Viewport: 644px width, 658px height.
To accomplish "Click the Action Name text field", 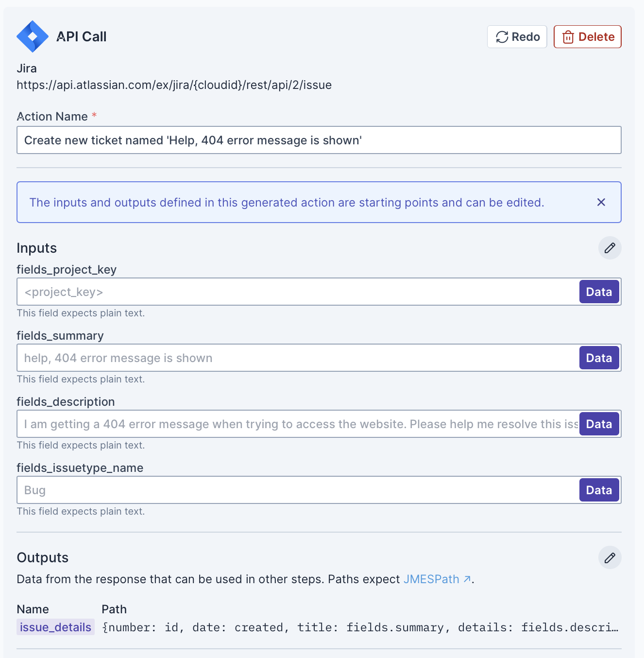I will click(x=319, y=140).
